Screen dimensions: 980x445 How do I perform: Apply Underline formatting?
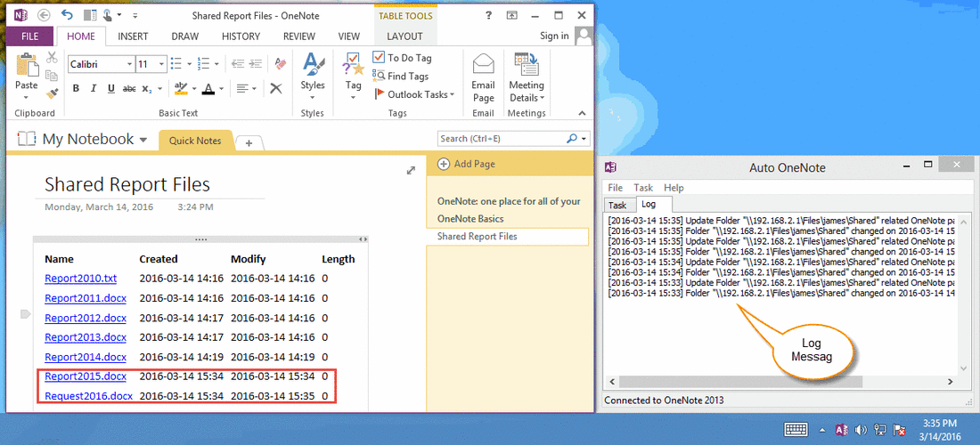point(110,89)
